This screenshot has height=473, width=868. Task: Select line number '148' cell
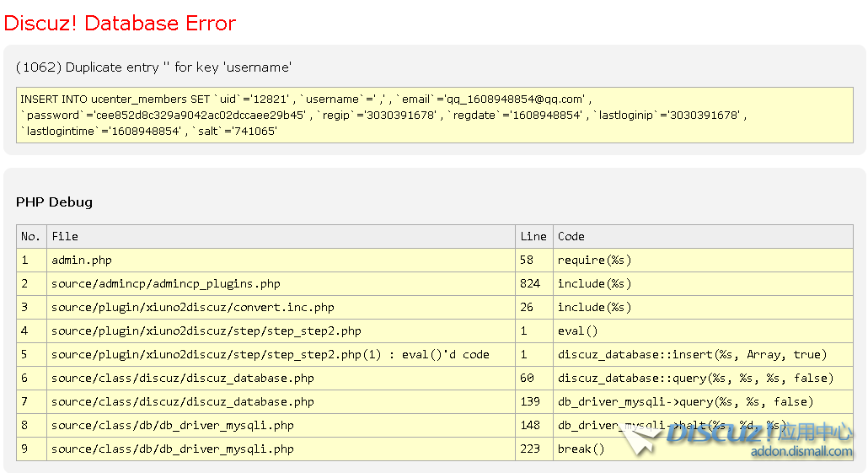point(534,426)
